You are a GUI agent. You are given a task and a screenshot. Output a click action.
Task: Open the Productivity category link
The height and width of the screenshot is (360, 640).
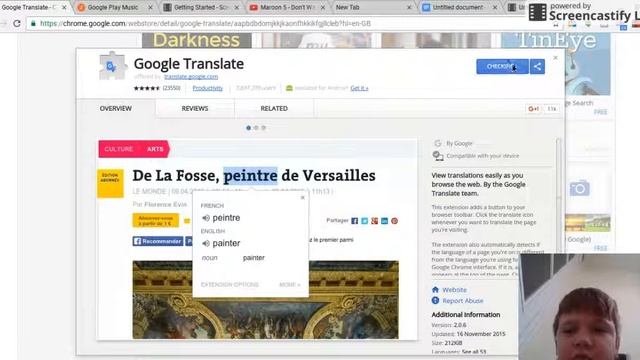point(207,88)
